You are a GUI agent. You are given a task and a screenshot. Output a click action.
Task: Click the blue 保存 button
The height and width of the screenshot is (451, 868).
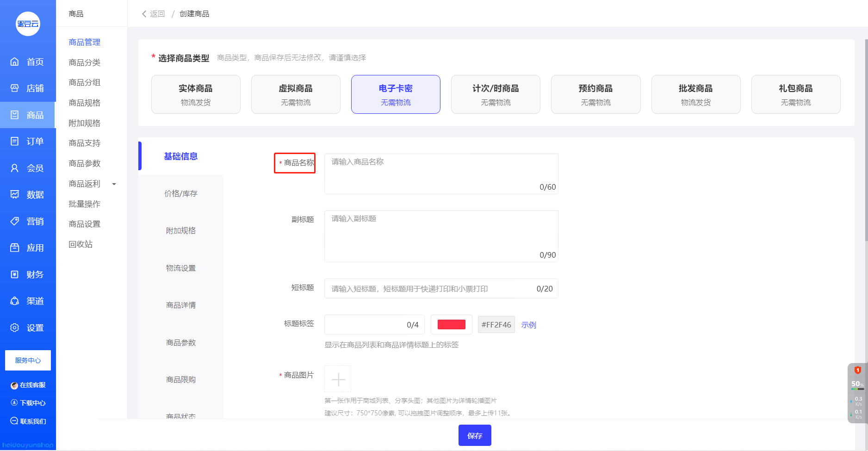(475, 435)
